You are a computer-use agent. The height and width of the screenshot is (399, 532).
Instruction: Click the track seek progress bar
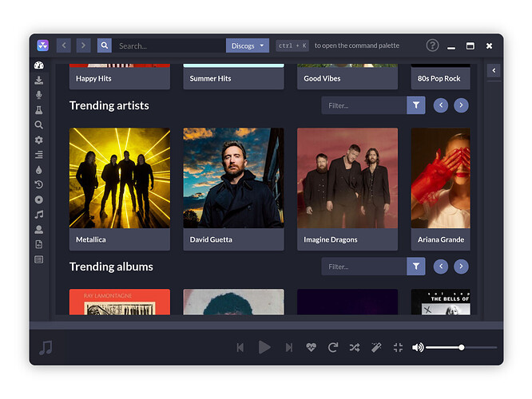266,326
